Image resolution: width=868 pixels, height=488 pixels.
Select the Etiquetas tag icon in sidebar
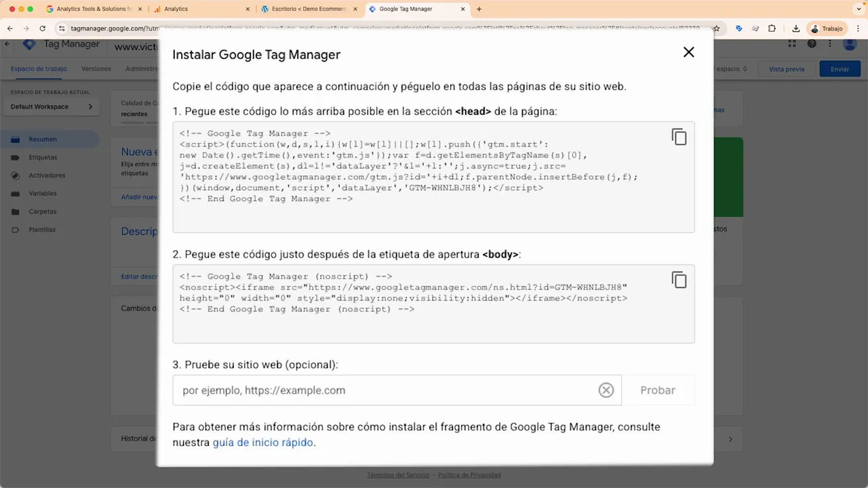pos(15,157)
